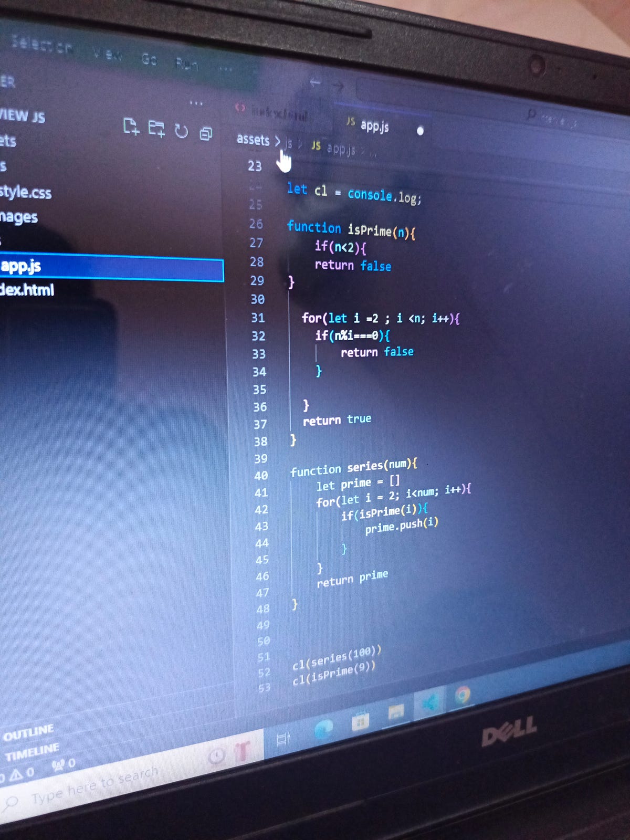
Task: Click the 'cl(series(100))' line
Action: [x=337, y=658]
